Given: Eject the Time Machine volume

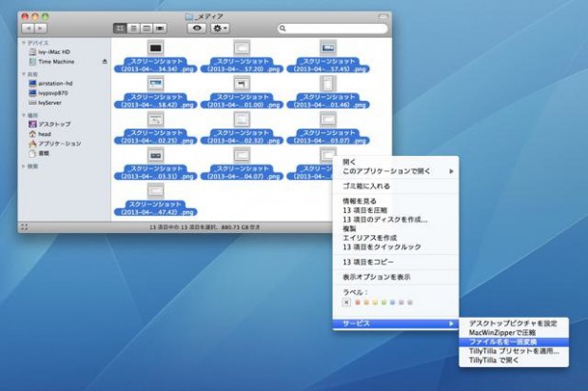Looking at the screenshot, I should pyautogui.click(x=105, y=61).
